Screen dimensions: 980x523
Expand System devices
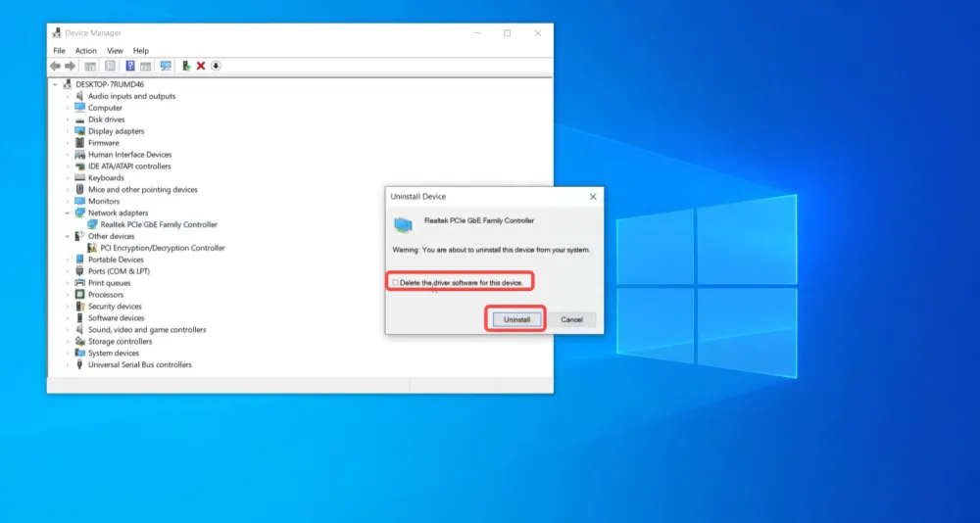coord(68,353)
